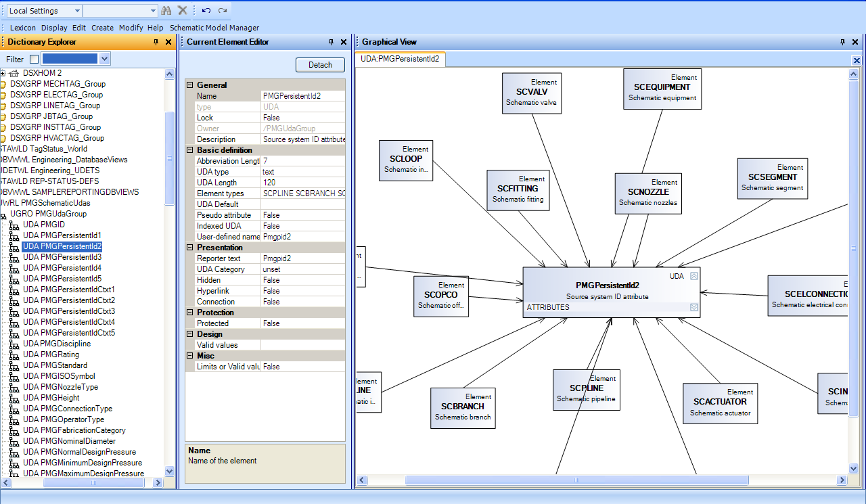Collapse the Misc property section
866x504 pixels.
[189, 356]
